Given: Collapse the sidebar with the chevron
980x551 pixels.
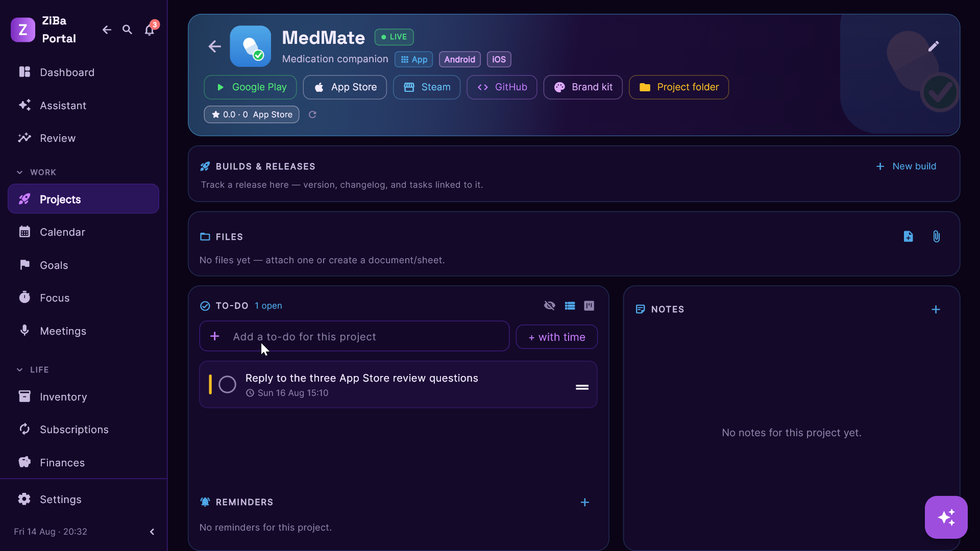Looking at the screenshot, I should coord(152,532).
